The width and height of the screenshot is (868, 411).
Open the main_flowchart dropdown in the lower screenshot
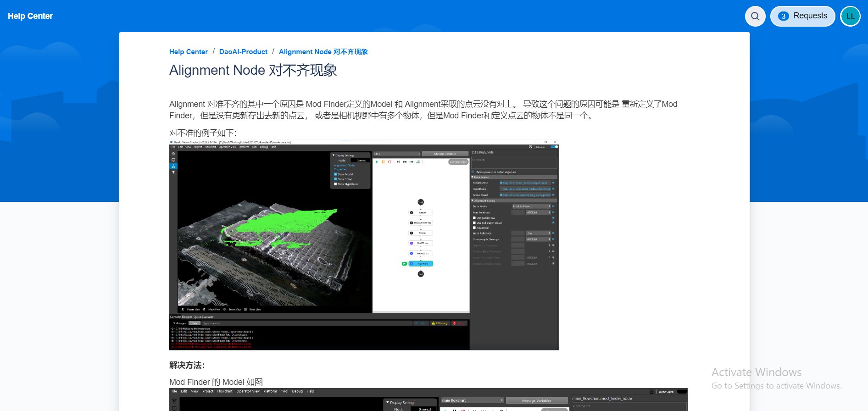(473, 400)
